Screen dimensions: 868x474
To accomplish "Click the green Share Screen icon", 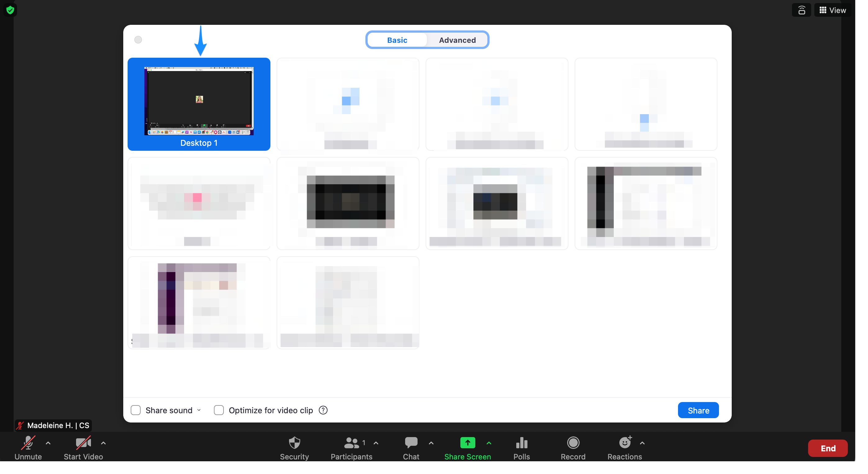I will click(467, 443).
